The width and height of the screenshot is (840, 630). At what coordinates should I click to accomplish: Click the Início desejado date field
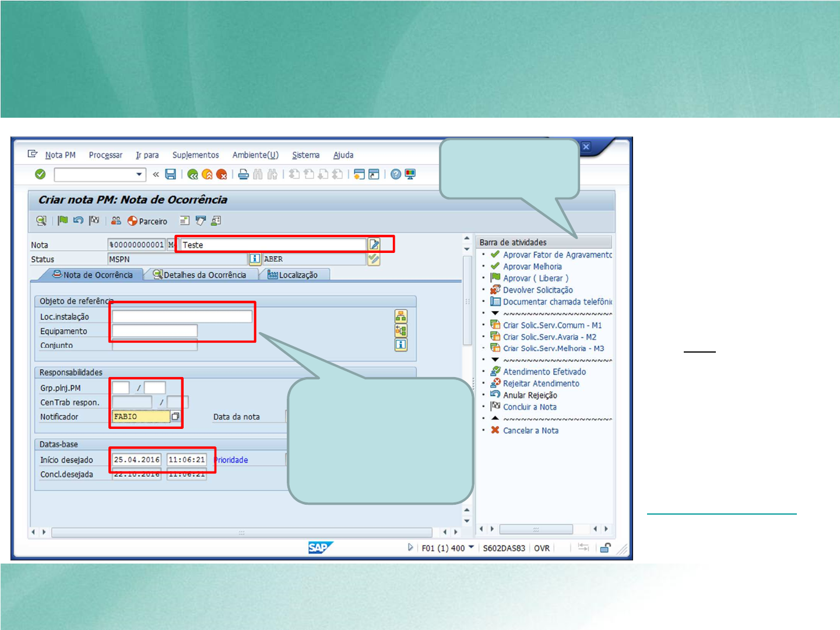pyautogui.click(x=136, y=460)
